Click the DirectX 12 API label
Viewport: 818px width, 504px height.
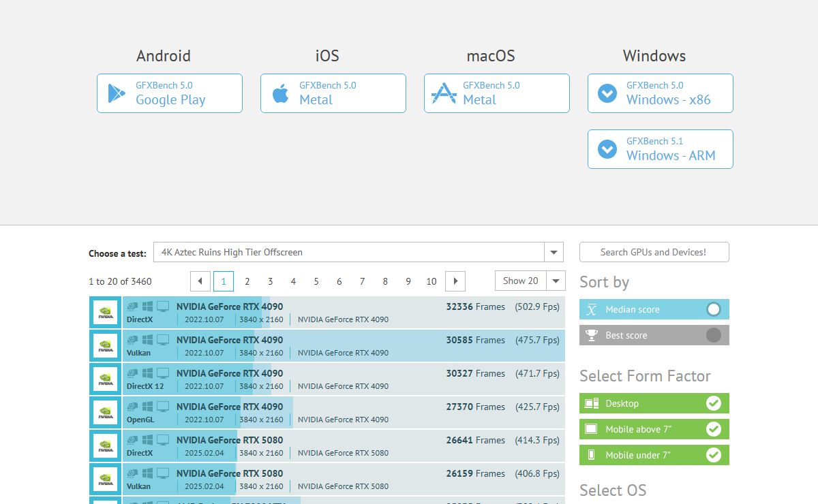145,386
